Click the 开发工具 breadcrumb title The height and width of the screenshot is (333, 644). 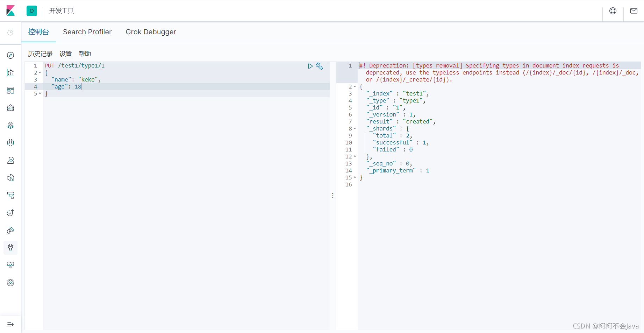[62, 11]
